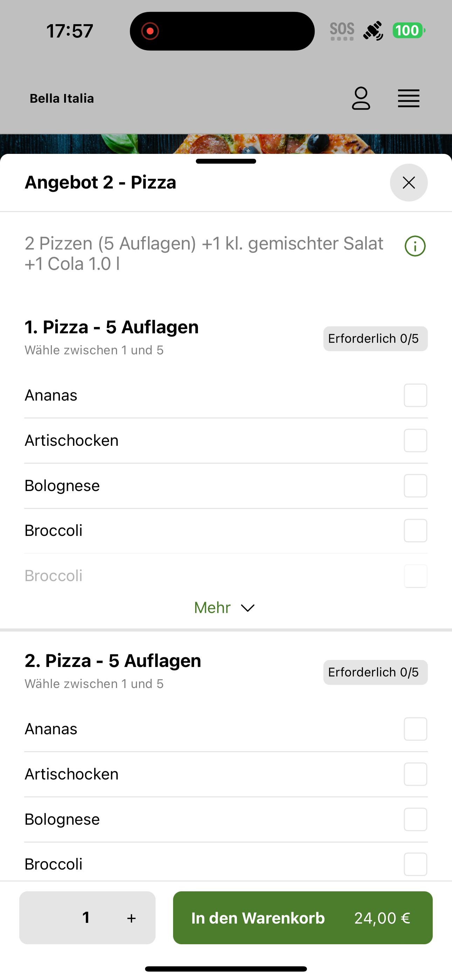Check Bolognese for the 1. Pizza
This screenshot has height=980, width=452.
416,486
